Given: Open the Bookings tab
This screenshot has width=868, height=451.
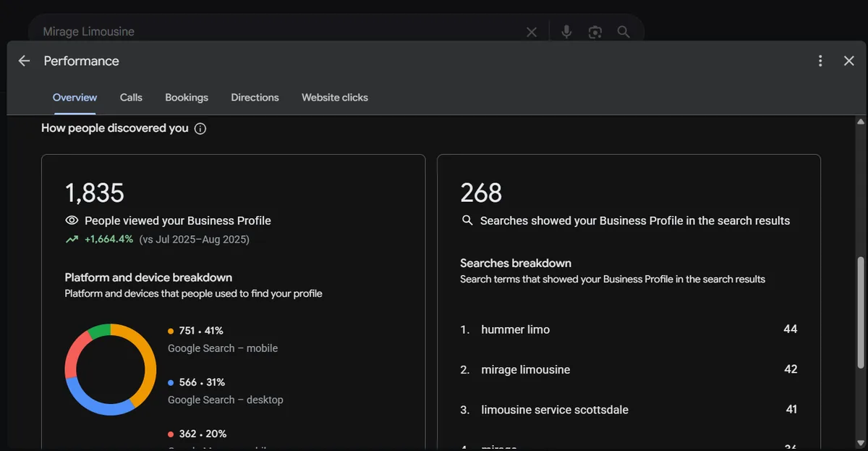Looking at the screenshot, I should [187, 97].
